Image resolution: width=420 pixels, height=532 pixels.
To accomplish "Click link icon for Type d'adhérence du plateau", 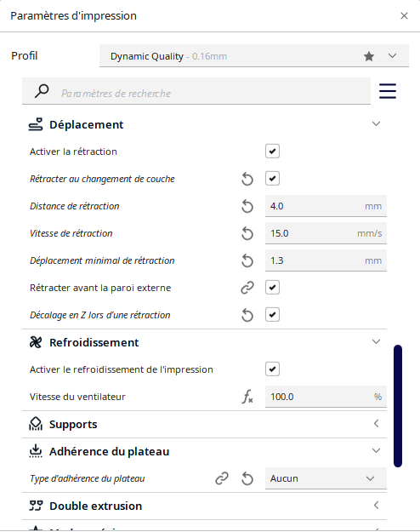I will click(222, 478).
